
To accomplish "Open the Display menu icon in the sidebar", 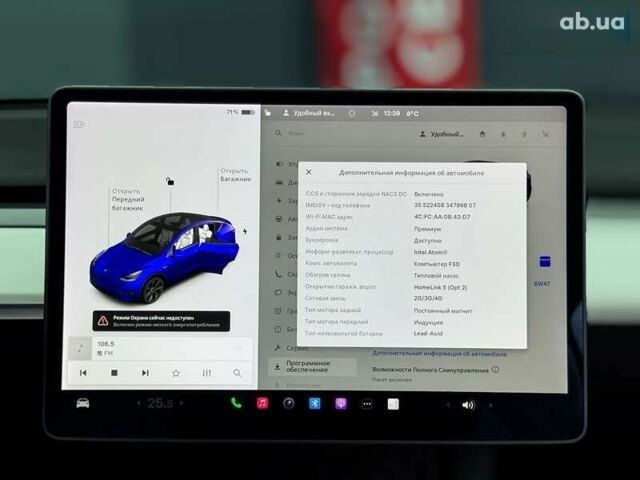I will [278, 292].
